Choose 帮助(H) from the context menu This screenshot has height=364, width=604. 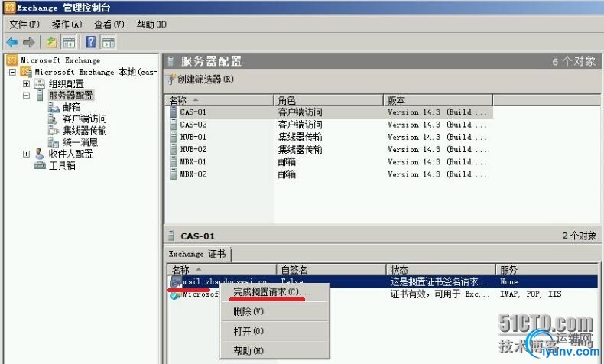(x=274, y=350)
